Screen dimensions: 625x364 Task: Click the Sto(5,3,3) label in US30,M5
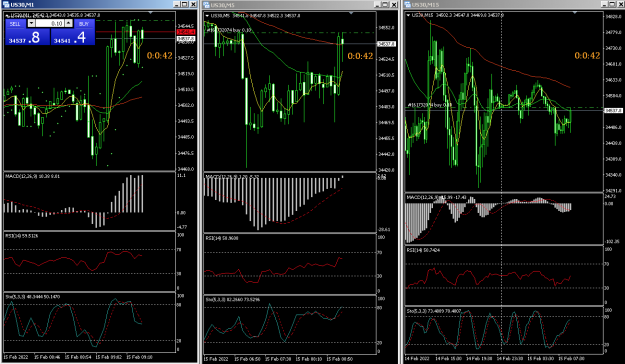(x=233, y=299)
